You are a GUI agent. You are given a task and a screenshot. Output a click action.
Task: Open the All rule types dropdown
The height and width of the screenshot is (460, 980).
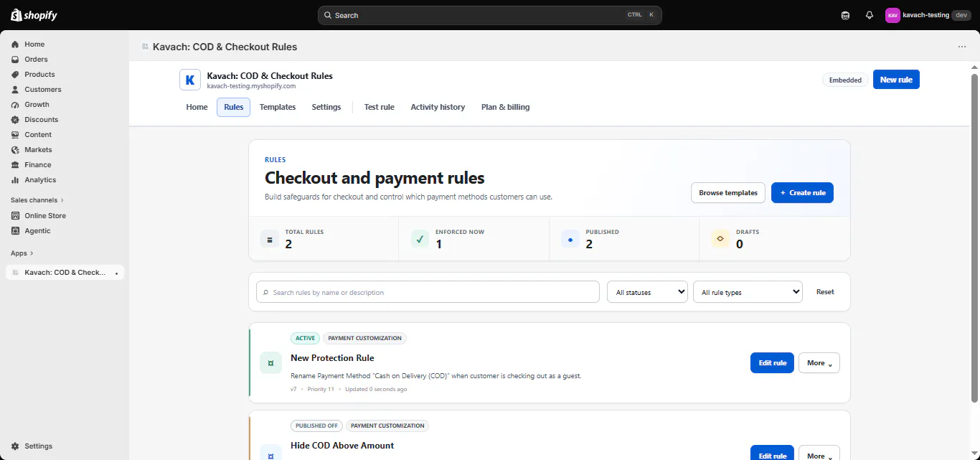pos(748,292)
